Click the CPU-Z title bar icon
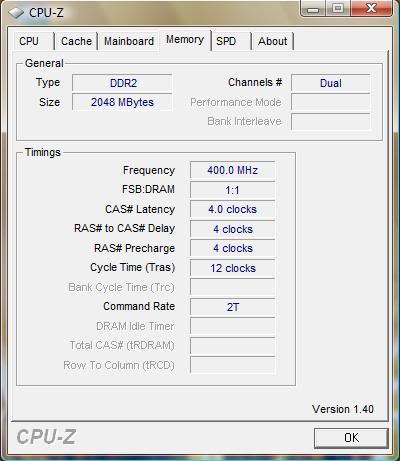The image size is (400, 461). coord(16,13)
